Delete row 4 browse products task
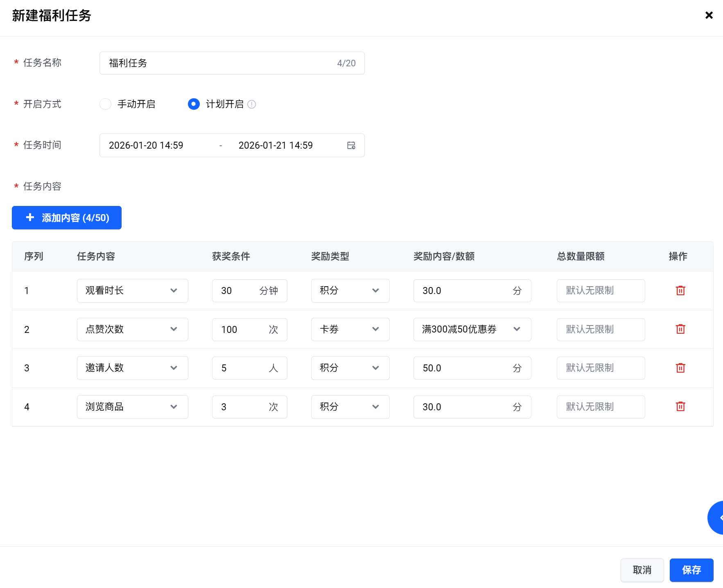 680,407
